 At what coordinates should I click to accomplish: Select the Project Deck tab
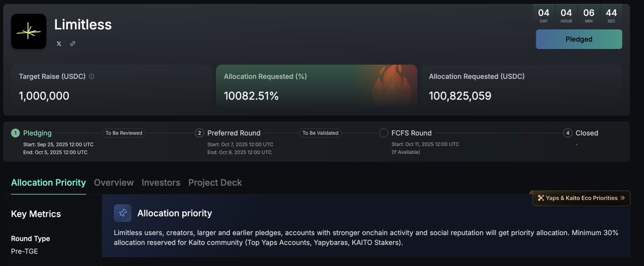(x=215, y=182)
